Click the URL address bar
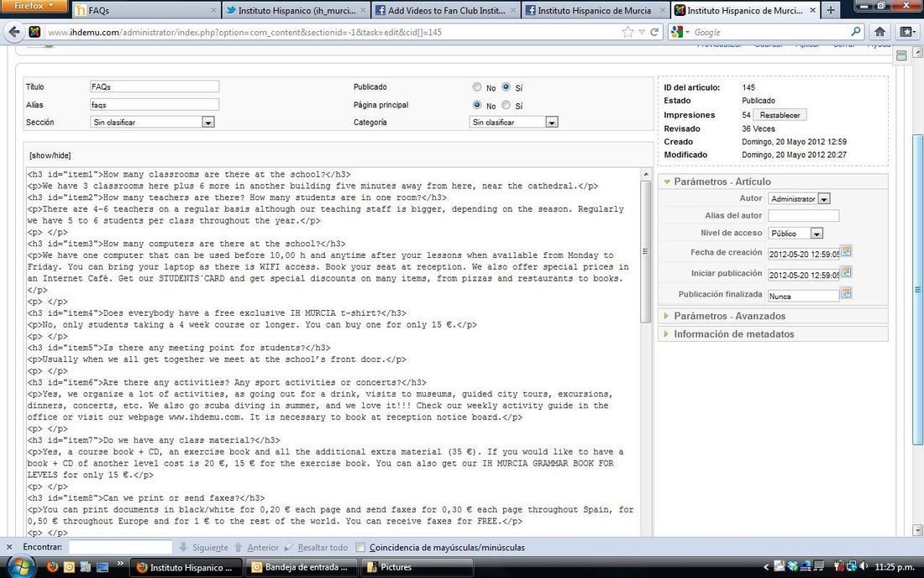This screenshot has width=924, height=578. [333, 32]
